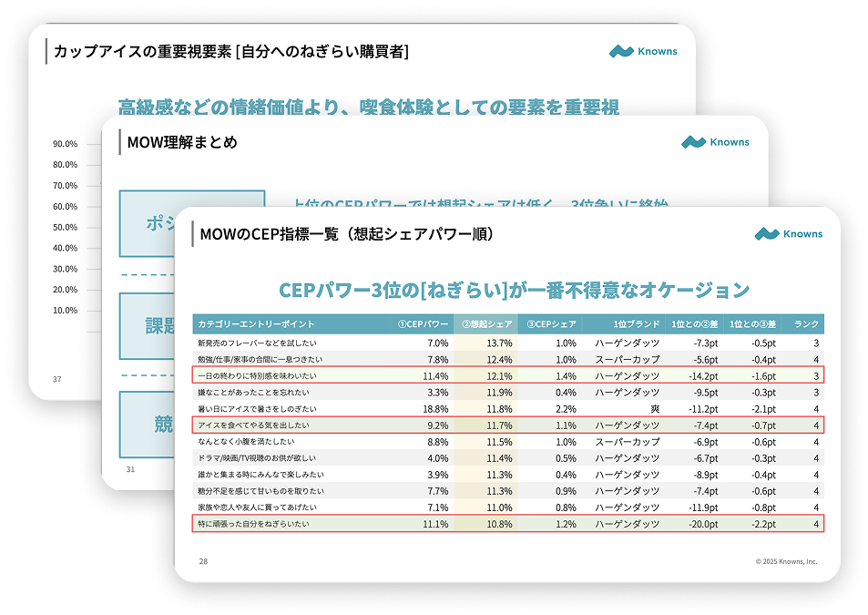Select row label 'なんとなく小腹を満たしたい'
Image resolution: width=868 pixels, height=615 pixels.
pyautogui.click(x=246, y=442)
